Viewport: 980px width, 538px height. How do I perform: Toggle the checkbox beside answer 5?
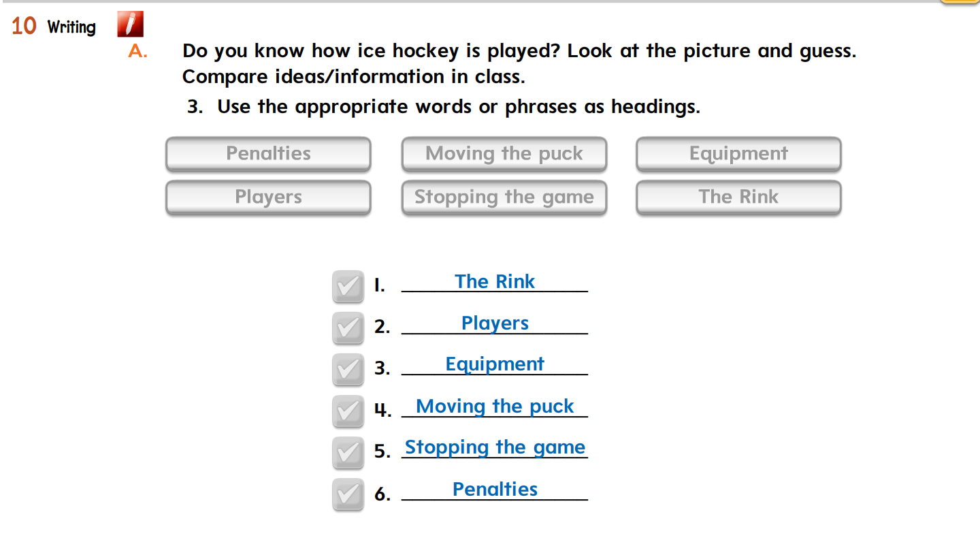point(348,453)
